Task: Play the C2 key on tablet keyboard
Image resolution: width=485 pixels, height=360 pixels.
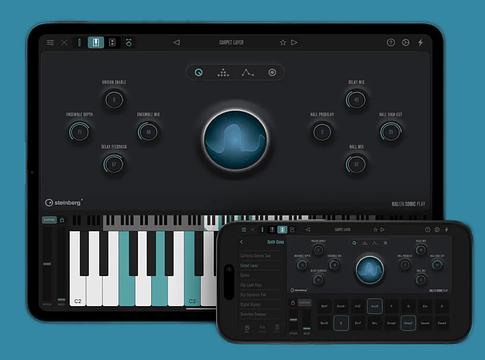Action: [x=77, y=269]
